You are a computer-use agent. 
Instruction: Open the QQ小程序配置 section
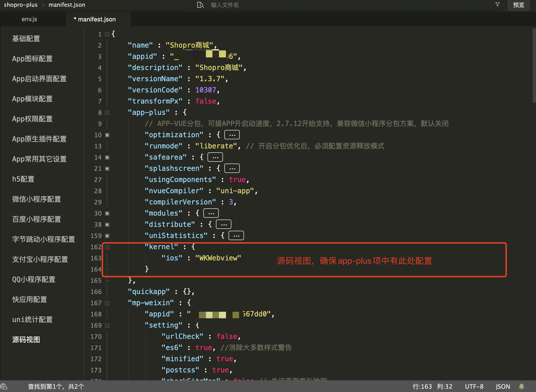coord(34,279)
